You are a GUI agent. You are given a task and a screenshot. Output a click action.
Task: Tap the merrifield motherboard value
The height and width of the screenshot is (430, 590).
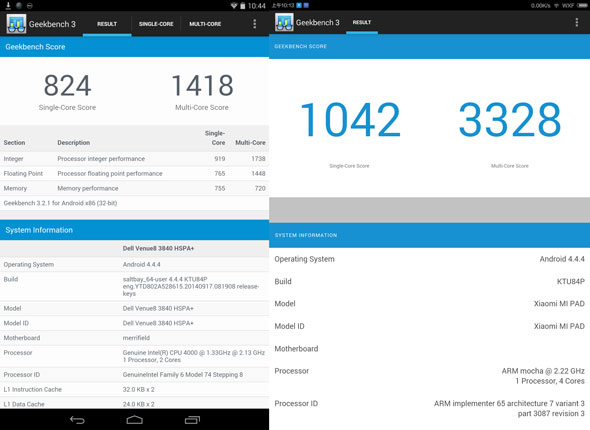136,338
